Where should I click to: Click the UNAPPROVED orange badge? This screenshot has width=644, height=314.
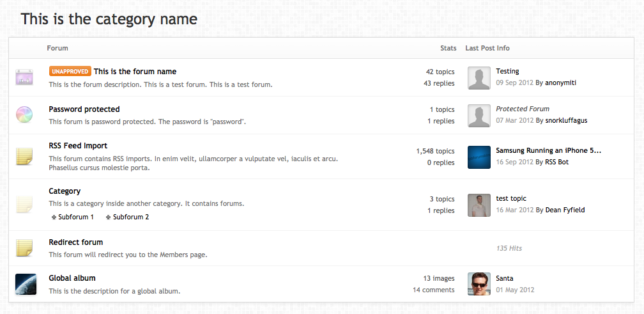pyautogui.click(x=70, y=72)
